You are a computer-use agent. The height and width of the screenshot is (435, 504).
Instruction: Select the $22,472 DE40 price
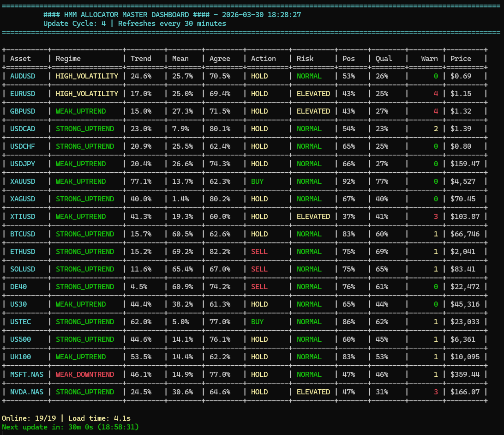pyautogui.click(x=465, y=287)
